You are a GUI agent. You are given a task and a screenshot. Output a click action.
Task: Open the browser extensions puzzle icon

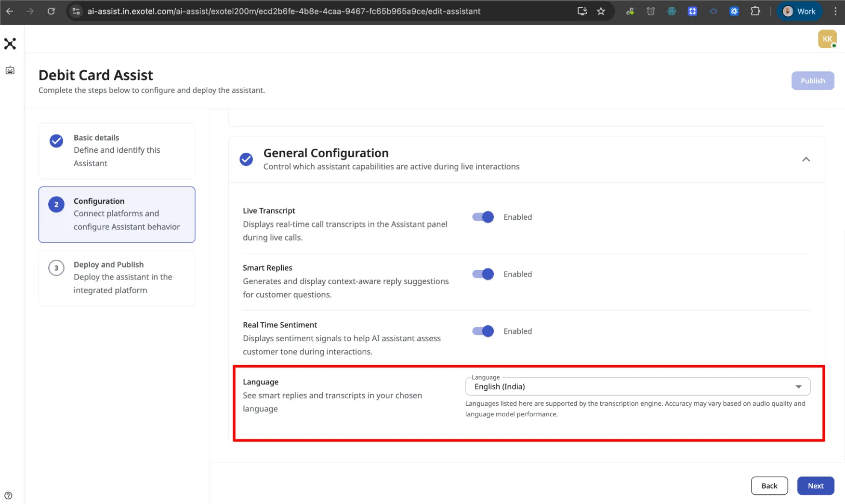[755, 11]
